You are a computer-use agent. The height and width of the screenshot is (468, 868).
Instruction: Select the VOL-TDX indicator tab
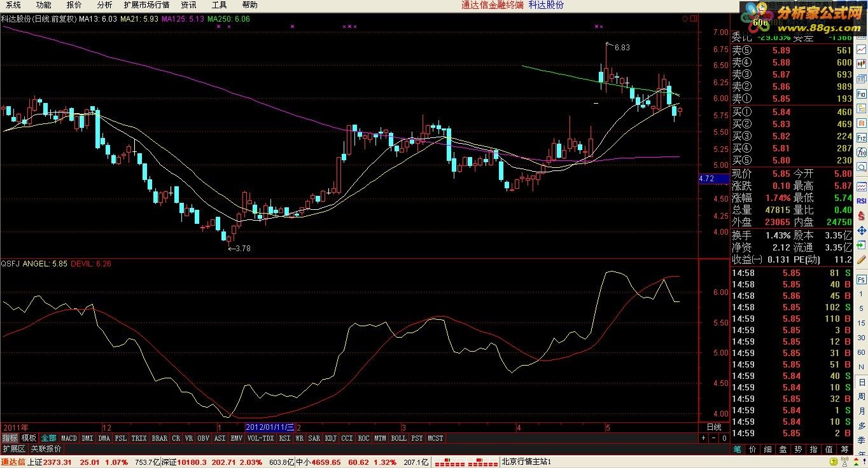[x=260, y=438]
